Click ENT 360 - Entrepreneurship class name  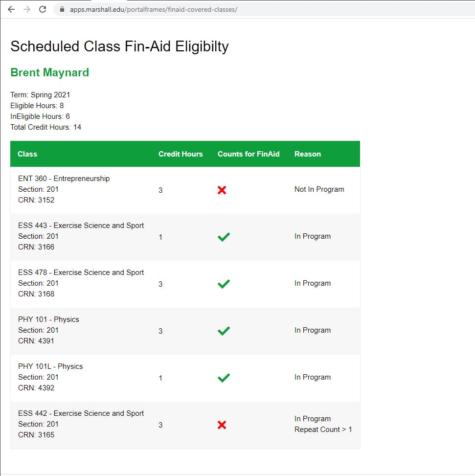click(64, 179)
